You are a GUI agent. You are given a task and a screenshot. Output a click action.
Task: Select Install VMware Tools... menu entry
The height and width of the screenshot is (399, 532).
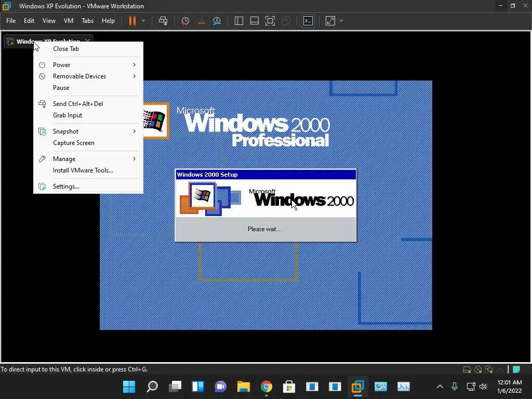tap(88, 170)
